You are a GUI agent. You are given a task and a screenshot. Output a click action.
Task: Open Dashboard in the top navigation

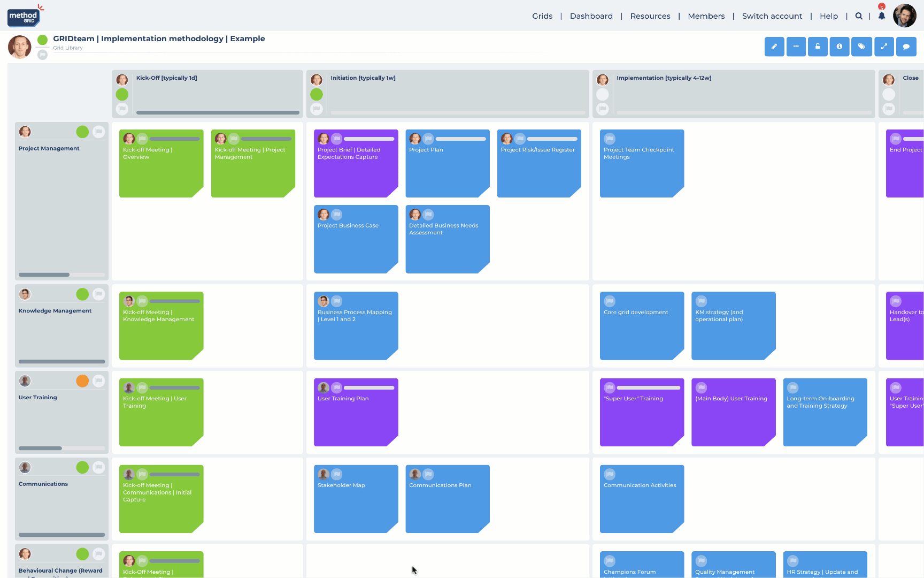click(591, 16)
